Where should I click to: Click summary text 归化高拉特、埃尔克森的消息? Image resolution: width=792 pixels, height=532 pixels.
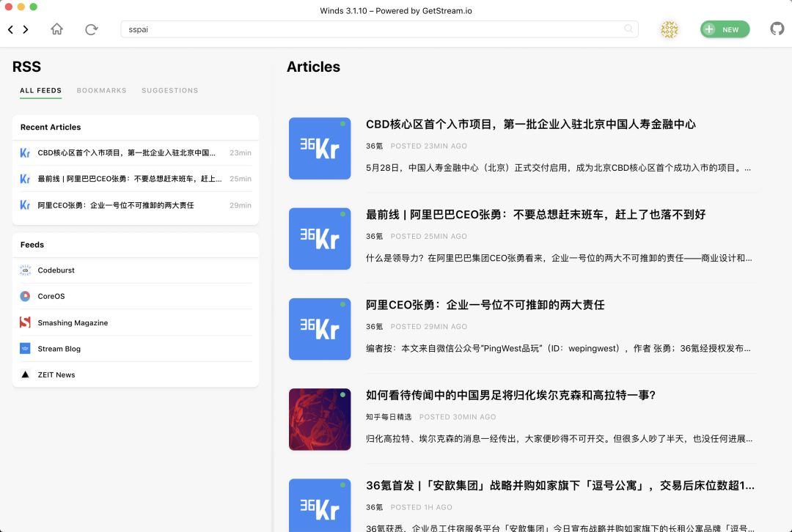coord(559,439)
